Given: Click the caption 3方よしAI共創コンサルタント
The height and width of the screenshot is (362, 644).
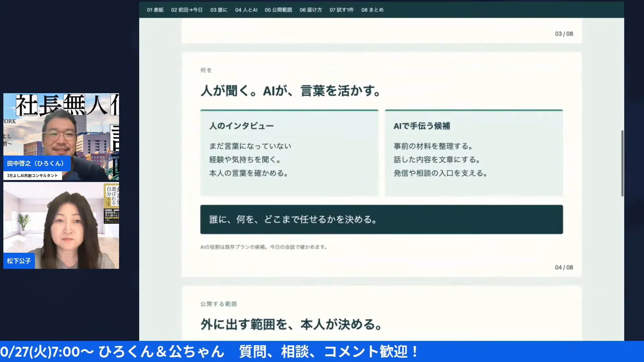Looking at the screenshot, I should click(x=33, y=175).
